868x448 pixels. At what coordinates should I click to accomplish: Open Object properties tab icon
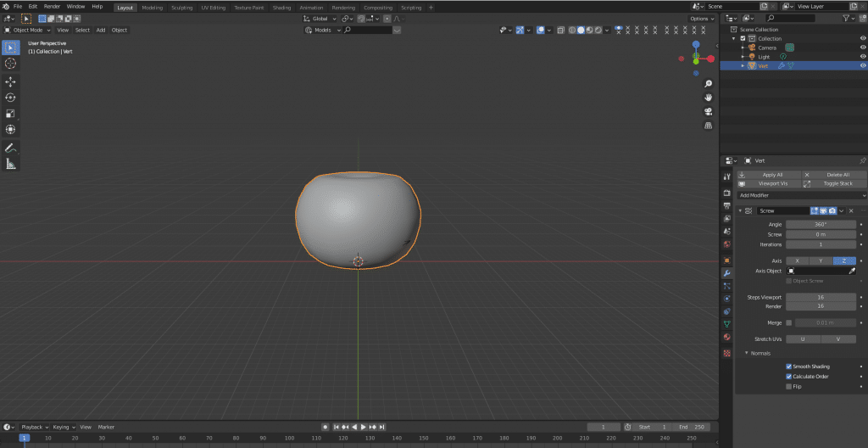point(726,260)
